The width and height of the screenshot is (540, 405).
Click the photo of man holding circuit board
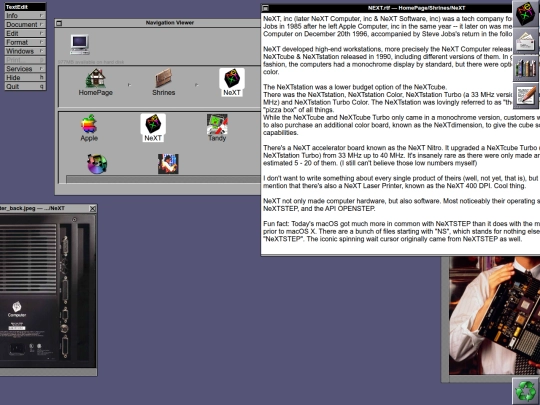click(x=495, y=315)
